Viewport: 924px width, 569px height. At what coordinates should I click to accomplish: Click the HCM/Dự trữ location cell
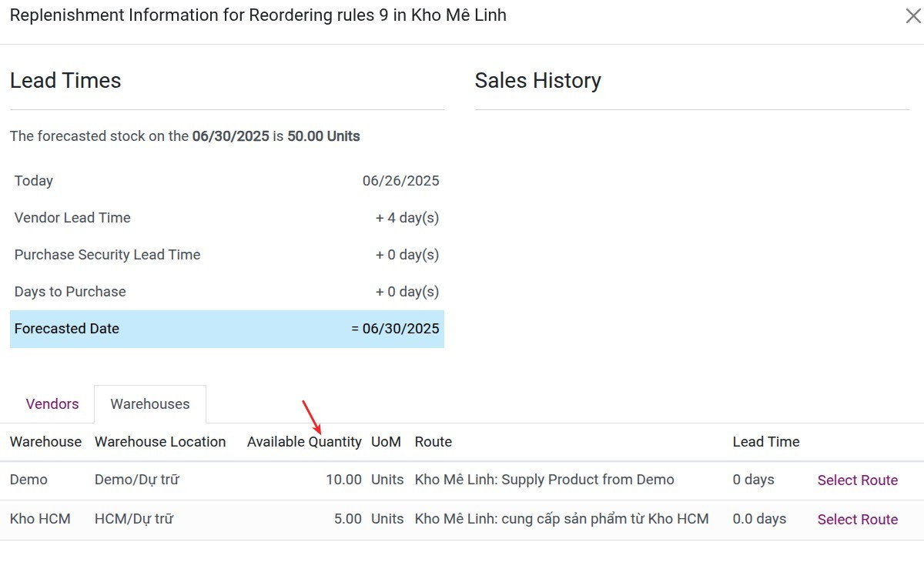[134, 519]
